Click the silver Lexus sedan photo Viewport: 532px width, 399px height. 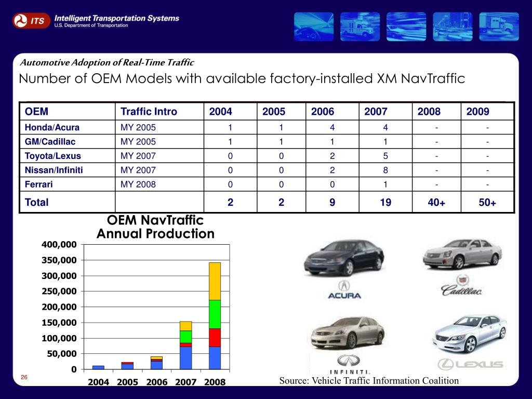470,334
